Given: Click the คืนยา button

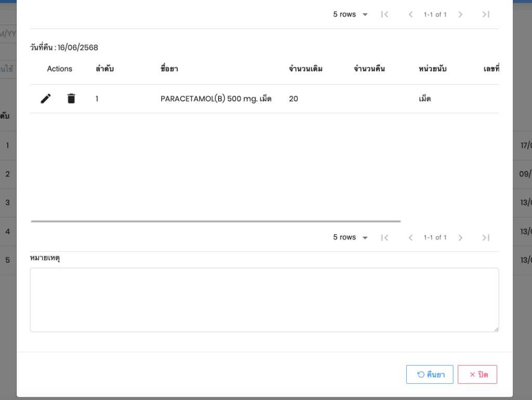Looking at the screenshot, I should [x=430, y=375].
